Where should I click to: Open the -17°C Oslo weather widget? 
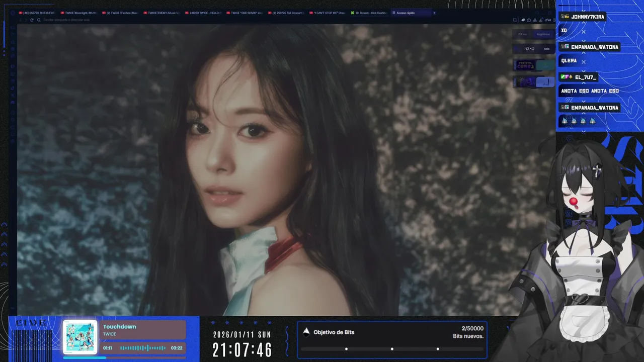tap(534, 49)
